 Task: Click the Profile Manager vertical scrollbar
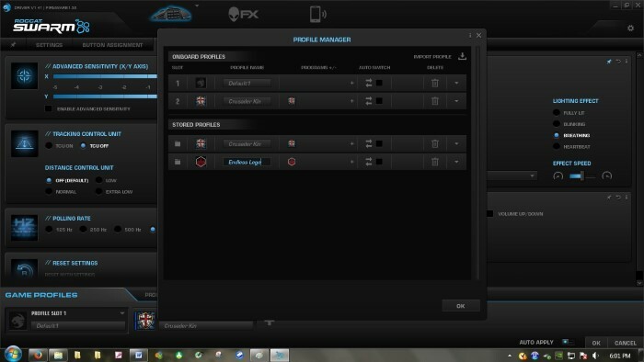pyautogui.click(x=477, y=163)
